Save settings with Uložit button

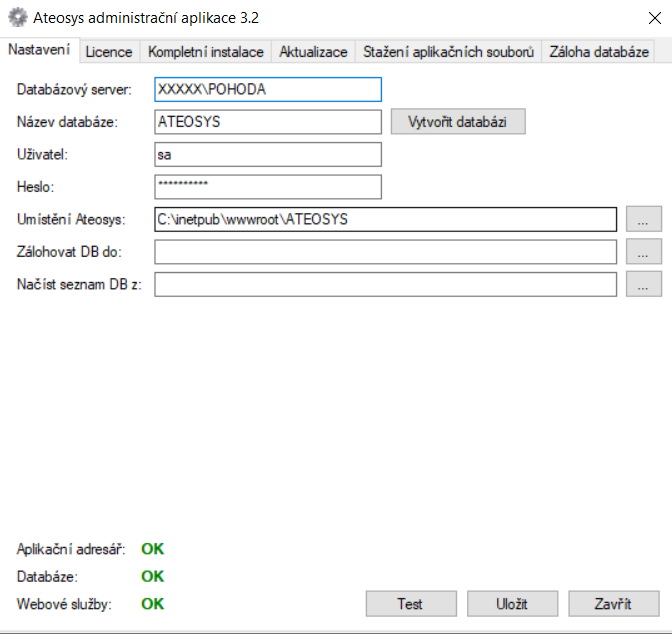tap(512, 604)
